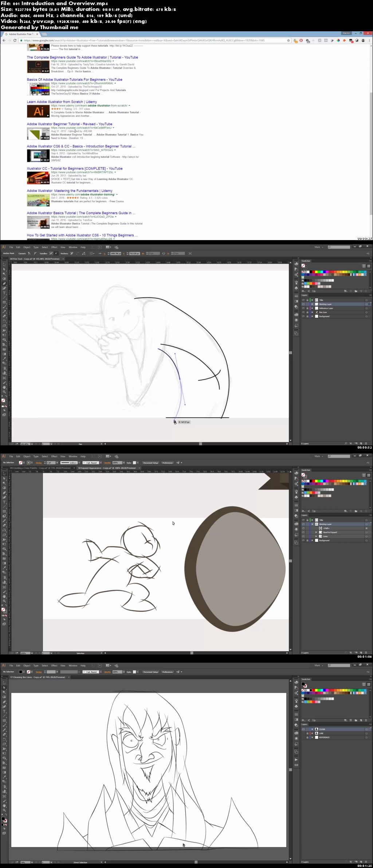Click convert anchor to corner icon in control bar
The height and width of the screenshot is (868, 373).
pos(29,253)
